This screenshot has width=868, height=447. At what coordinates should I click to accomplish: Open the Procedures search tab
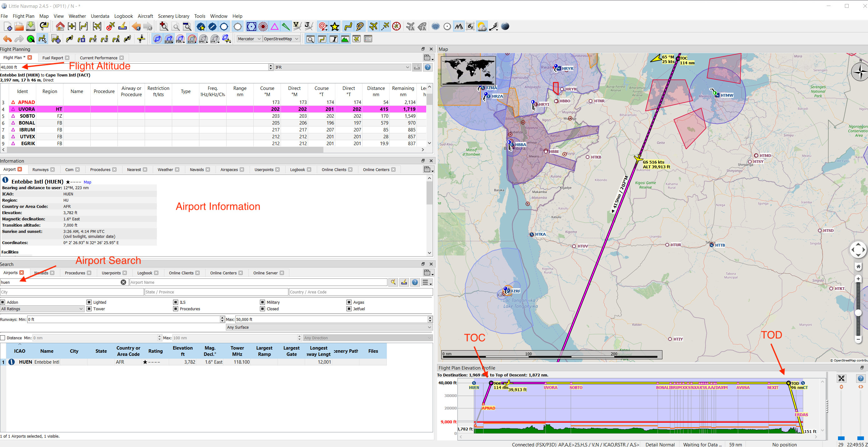coord(75,273)
